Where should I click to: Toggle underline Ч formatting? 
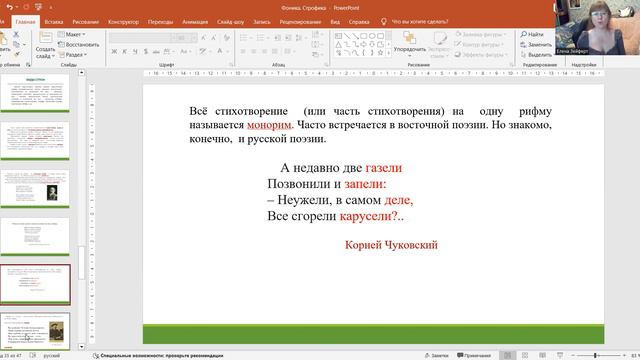(135, 51)
